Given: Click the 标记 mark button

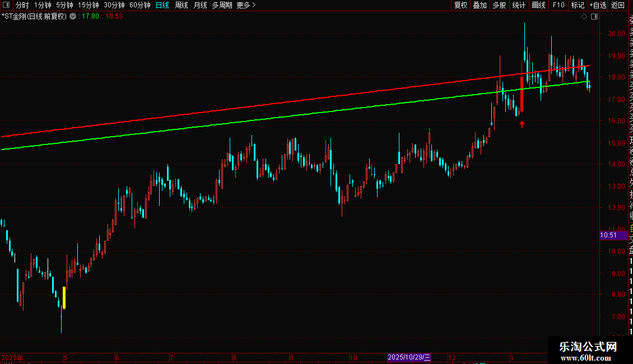Looking at the screenshot, I should tap(578, 5).
